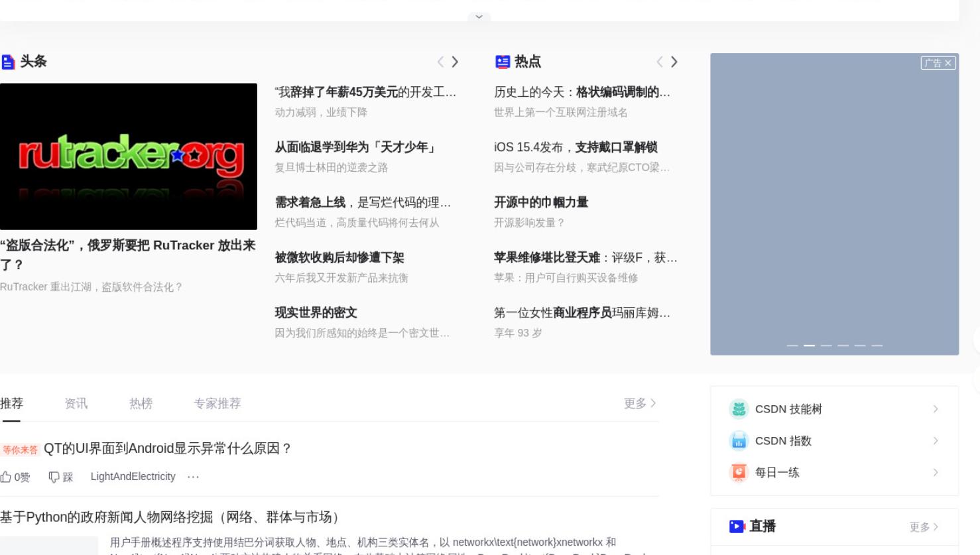This screenshot has width=980, height=555.
Task: Click the advertisement banner image
Action: click(834, 204)
